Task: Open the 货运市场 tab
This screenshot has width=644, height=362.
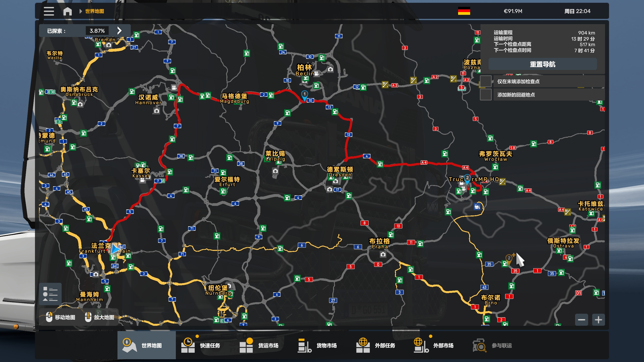Action: 263,345
